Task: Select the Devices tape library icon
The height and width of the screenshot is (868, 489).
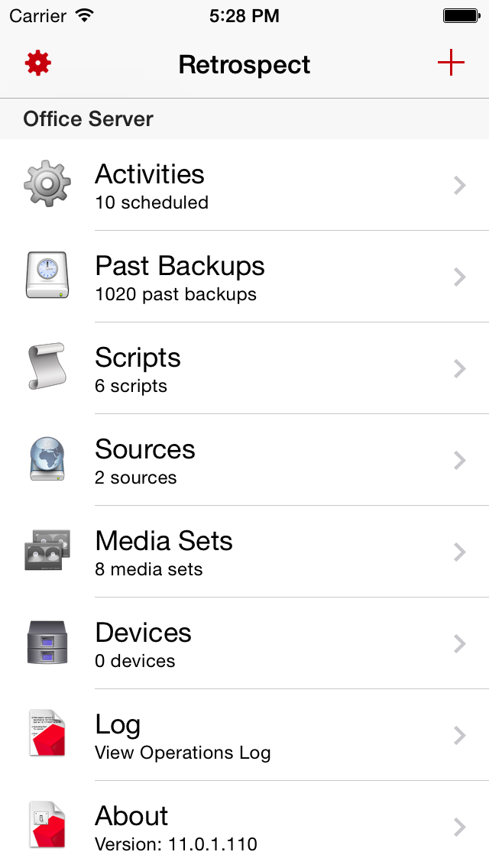Action: (47, 642)
